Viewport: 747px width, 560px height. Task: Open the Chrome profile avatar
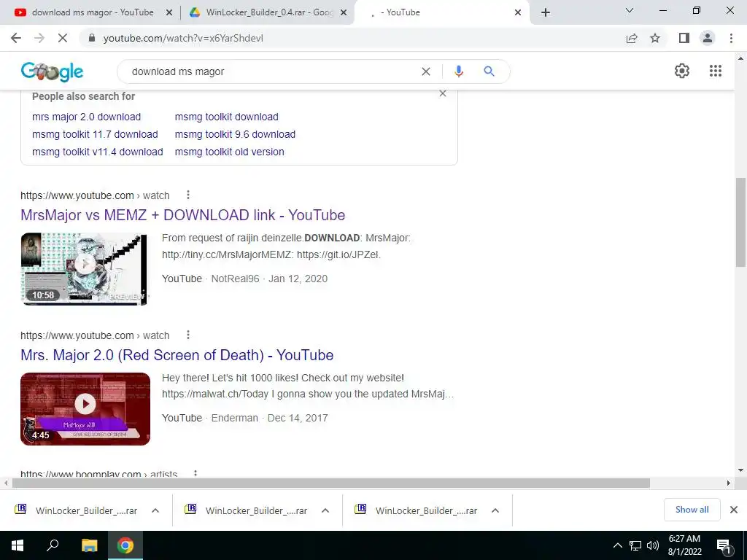point(708,38)
